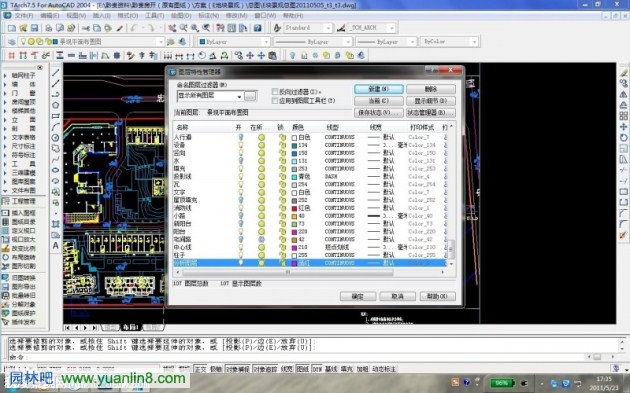This screenshot has width=630, height=393.
Task: Select the Ellipse tool in draw toolbar
Action: tap(55, 170)
